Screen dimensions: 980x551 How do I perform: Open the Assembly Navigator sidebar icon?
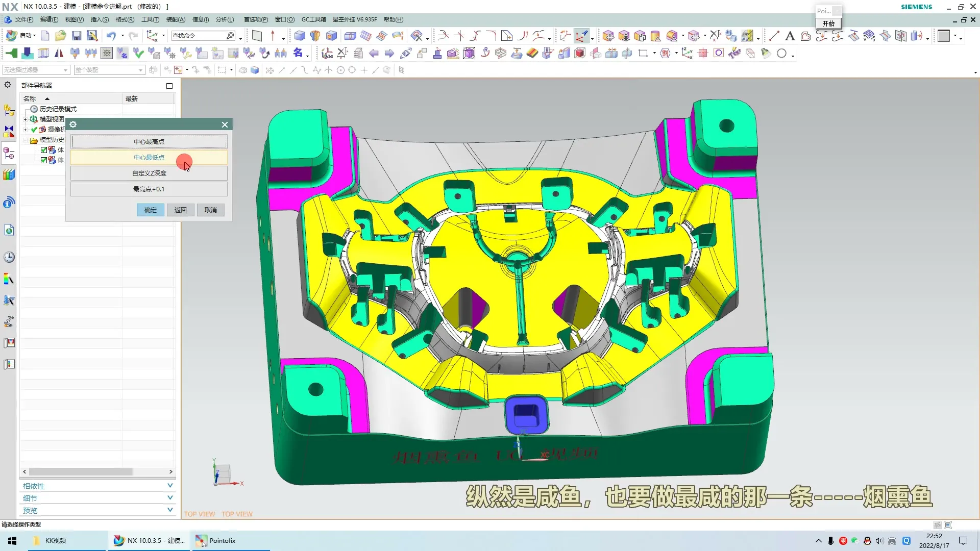pos(9,110)
